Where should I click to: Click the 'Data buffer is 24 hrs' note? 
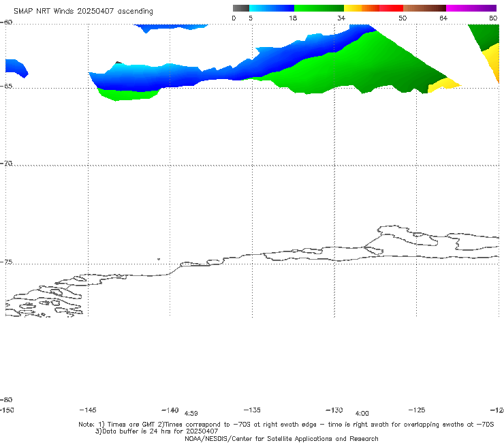[157, 431]
